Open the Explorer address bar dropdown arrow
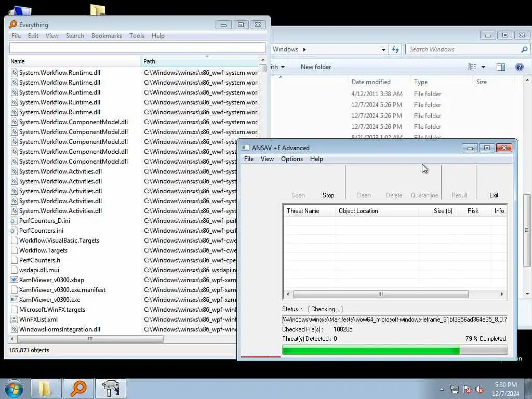Viewport: 532px width, 399px height. (x=383, y=49)
